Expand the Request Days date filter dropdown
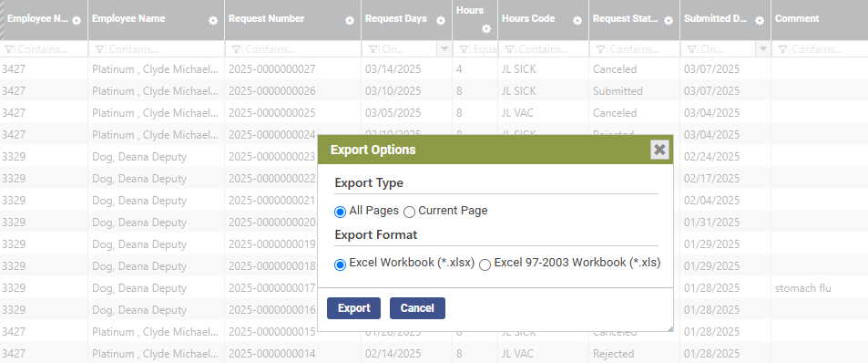 click(x=444, y=48)
